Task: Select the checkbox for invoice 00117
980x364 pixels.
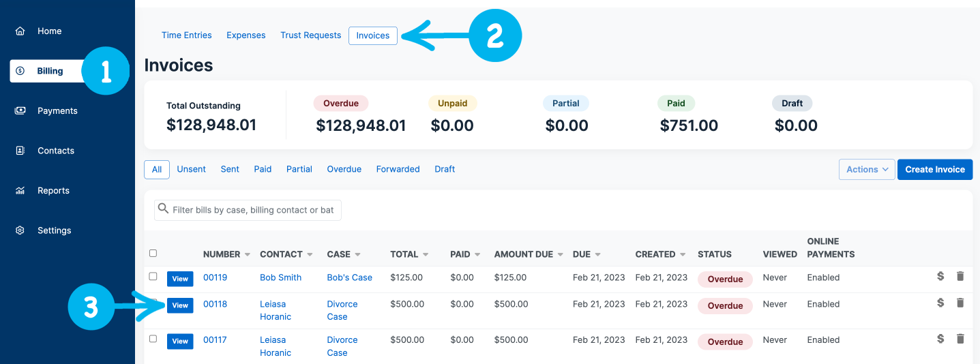Action: [153, 339]
